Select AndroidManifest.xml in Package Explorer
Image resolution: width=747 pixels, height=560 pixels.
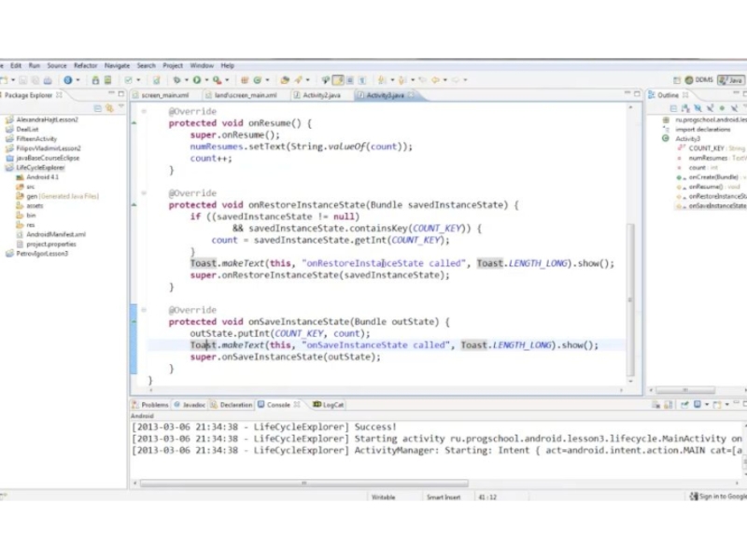55,234
